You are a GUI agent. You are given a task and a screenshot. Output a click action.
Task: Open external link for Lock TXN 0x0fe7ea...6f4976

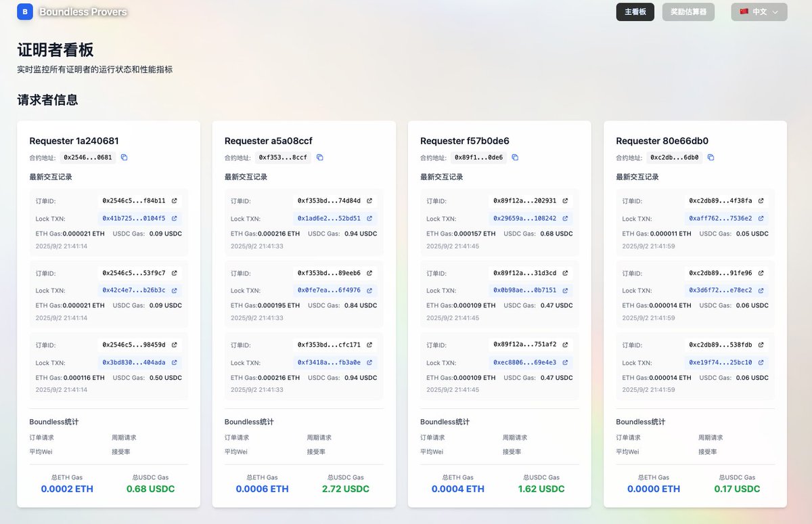click(369, 290)
